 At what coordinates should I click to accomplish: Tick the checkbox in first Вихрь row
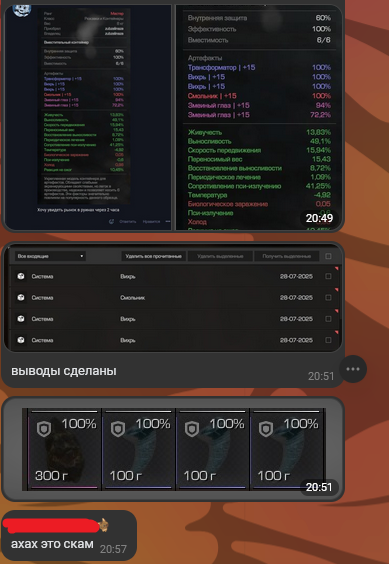[328, 276]
